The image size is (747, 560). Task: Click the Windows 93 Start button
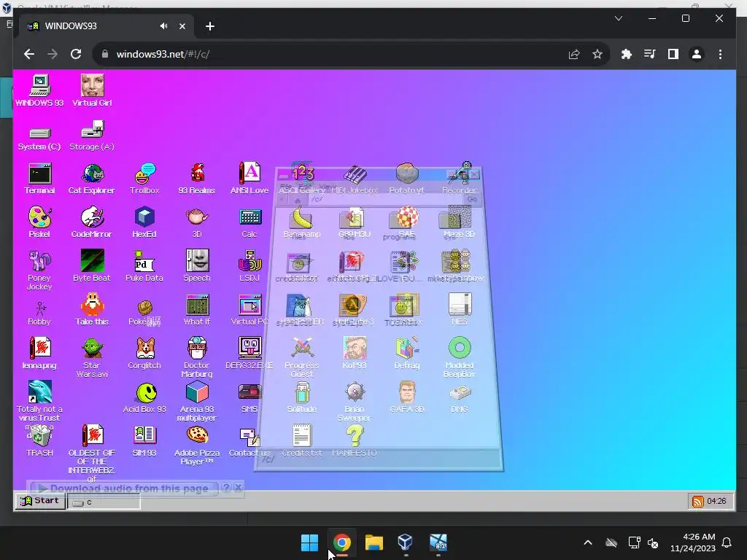click(40, 500)
